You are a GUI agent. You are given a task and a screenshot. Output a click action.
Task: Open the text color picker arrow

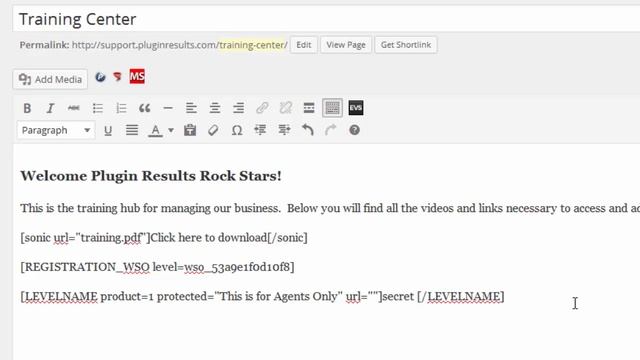171,131
